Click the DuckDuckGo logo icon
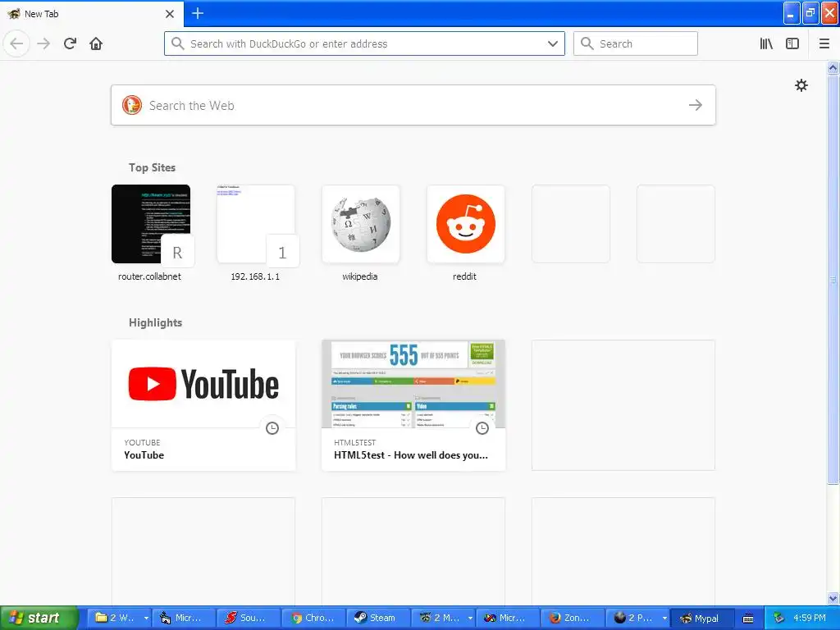Image resolution: width=840 pixels, height=630 pixels. click(x=132, y=105)
